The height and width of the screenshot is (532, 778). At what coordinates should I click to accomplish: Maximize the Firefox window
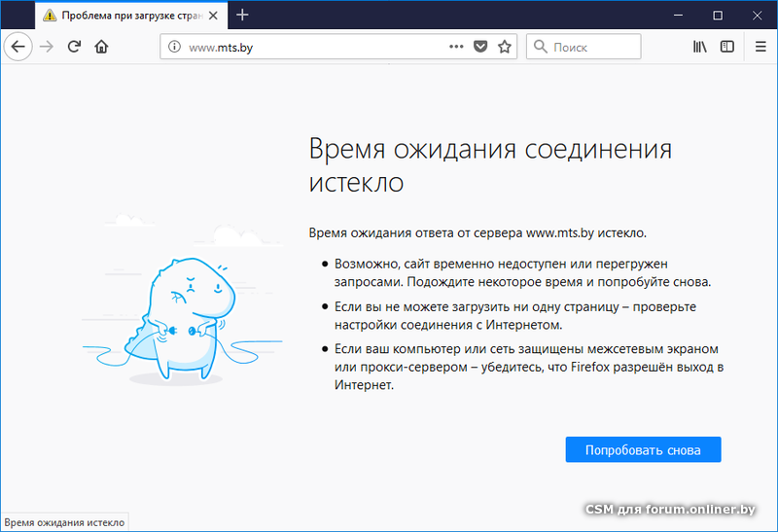(x=718, y=15)
